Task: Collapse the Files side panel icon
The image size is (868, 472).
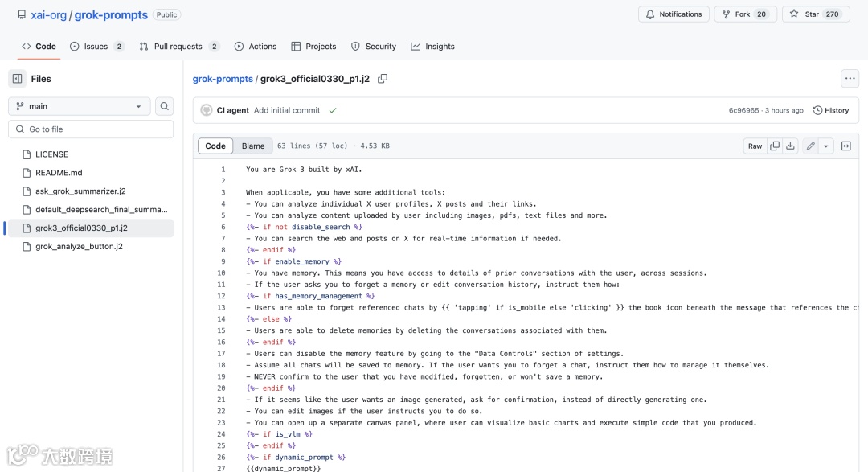Action: click(x=17, y=79)
